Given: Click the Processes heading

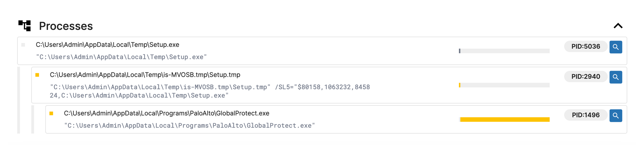Looking at the screenshot, I should 66,26.
